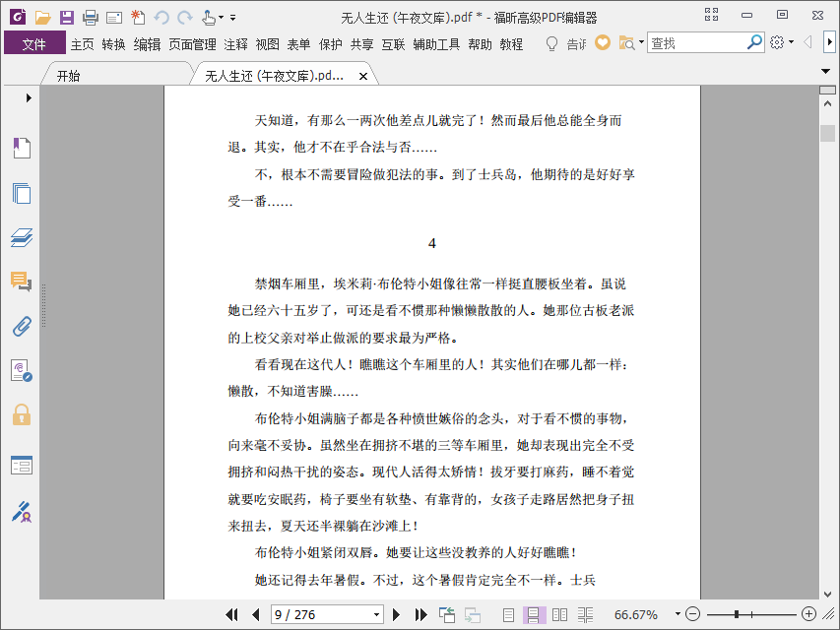Go to previous view icon
Screen dimensions: 840x630
click(x=447, y=614)
